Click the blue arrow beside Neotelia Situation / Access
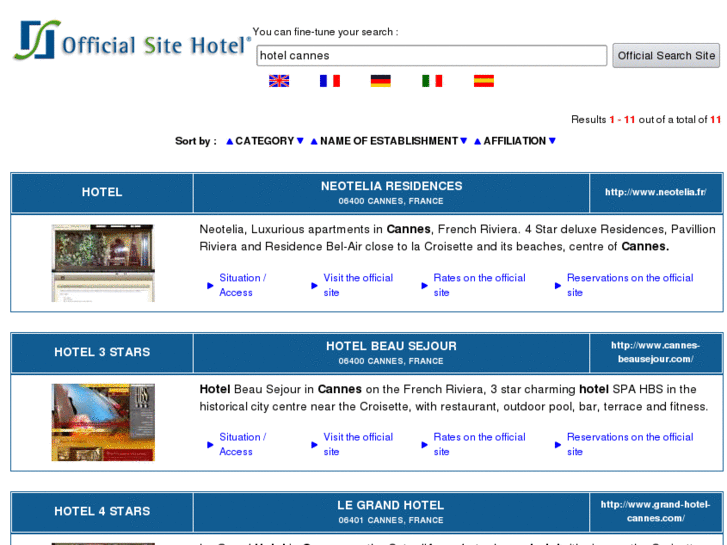 (210, 286)
